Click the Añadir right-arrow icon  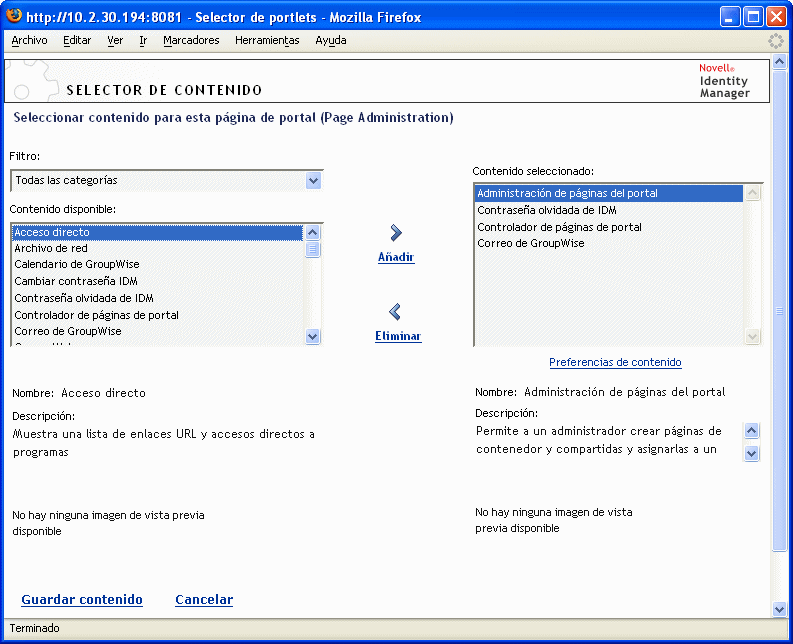(x=396, y=233)
